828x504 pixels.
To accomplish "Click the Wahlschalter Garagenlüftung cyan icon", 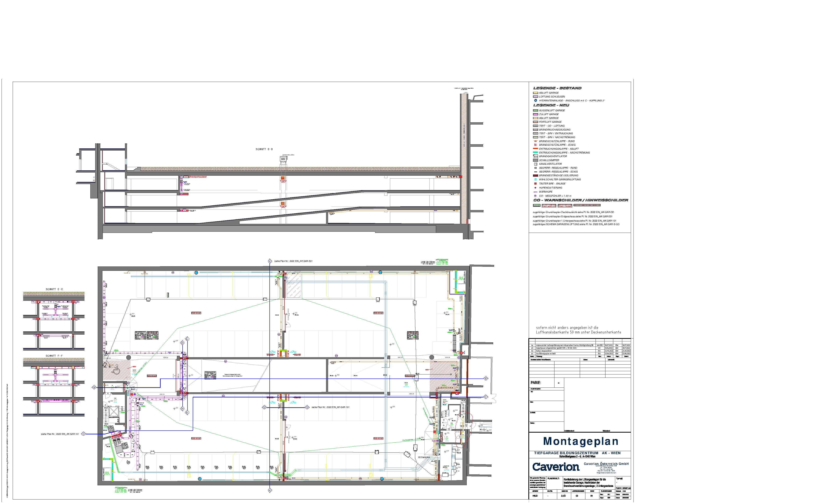I will pyautogui.click(x=535, y=179).
